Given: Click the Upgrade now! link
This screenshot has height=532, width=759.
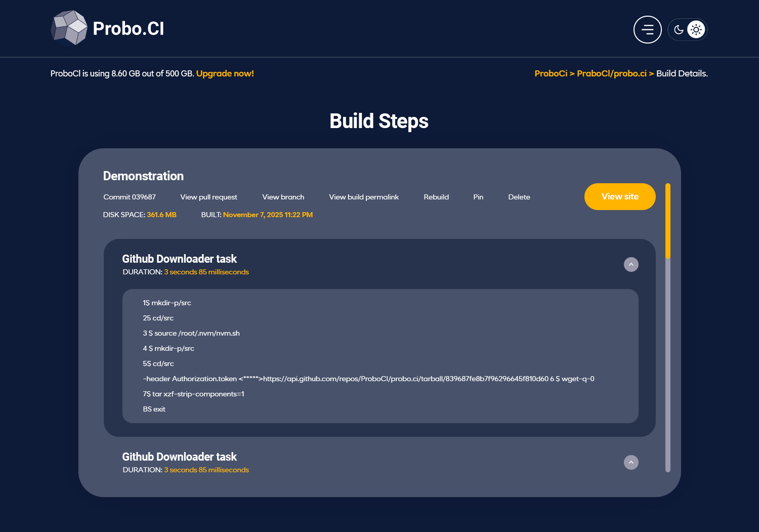Looking at the screenshot, I should [225, 73].
